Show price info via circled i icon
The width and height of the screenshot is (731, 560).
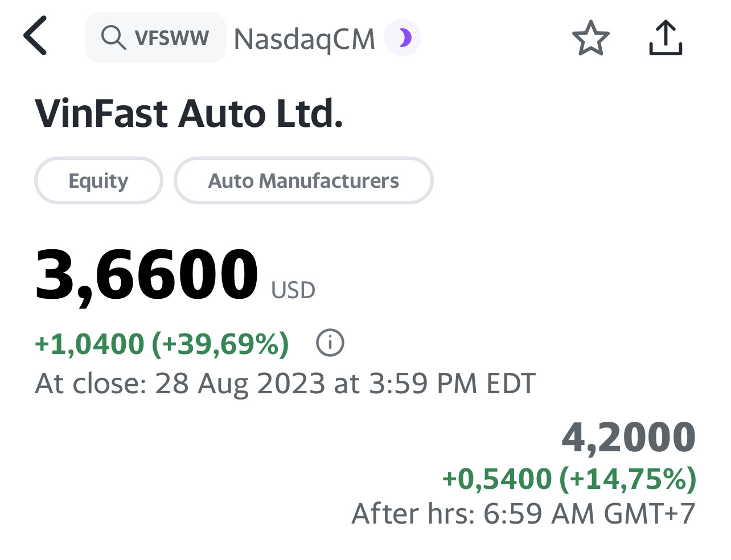pos(330,343)
